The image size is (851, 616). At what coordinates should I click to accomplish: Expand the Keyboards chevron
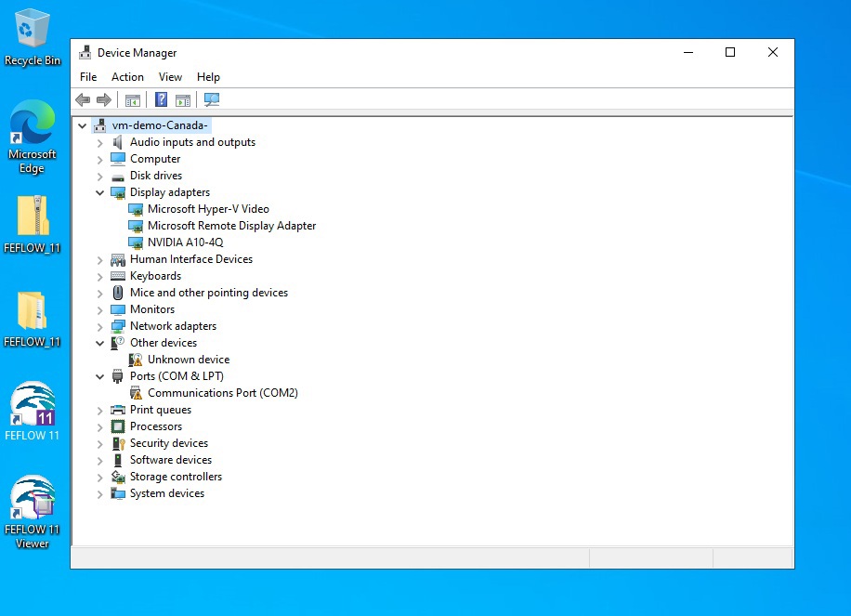point(99,277)
